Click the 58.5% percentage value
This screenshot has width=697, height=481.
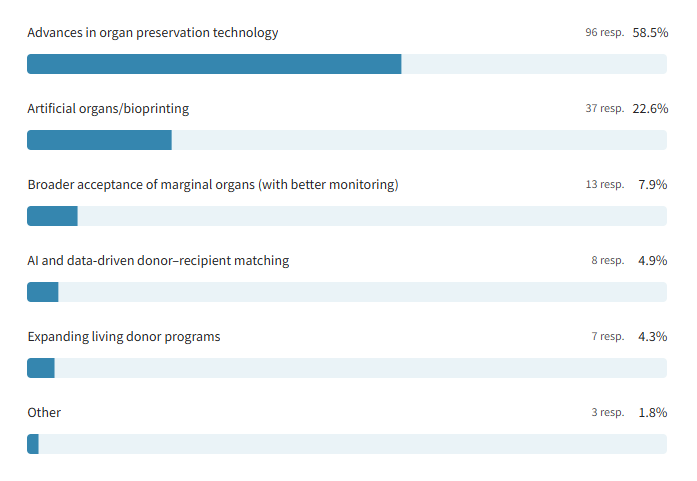(x=650, y=33)
